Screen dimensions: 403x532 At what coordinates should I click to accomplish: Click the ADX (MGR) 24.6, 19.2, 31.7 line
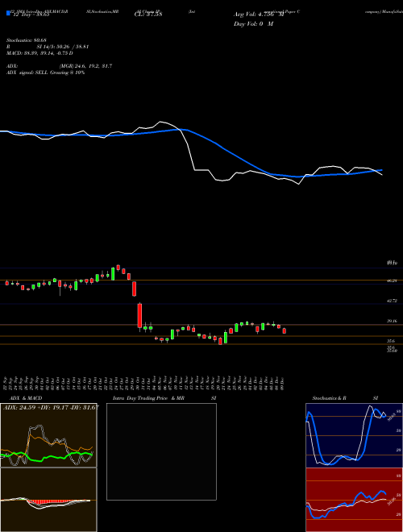point(60,66)
